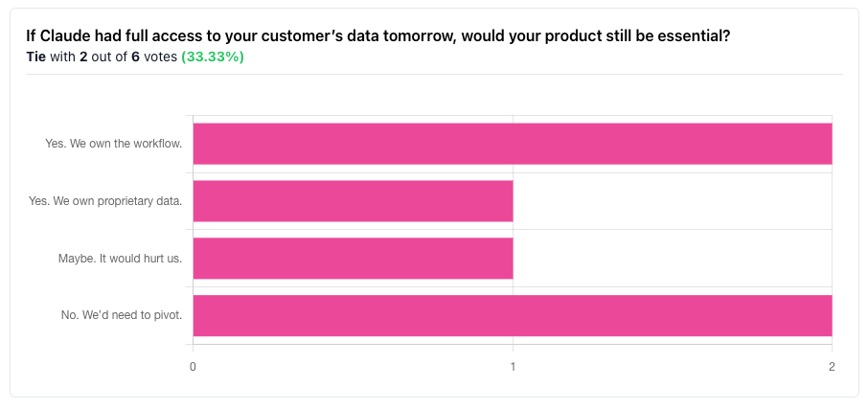This screenshot has height=409, width=868.
Task: Select the "No. We'd need to pivot." bar
Action: point(512,315)
